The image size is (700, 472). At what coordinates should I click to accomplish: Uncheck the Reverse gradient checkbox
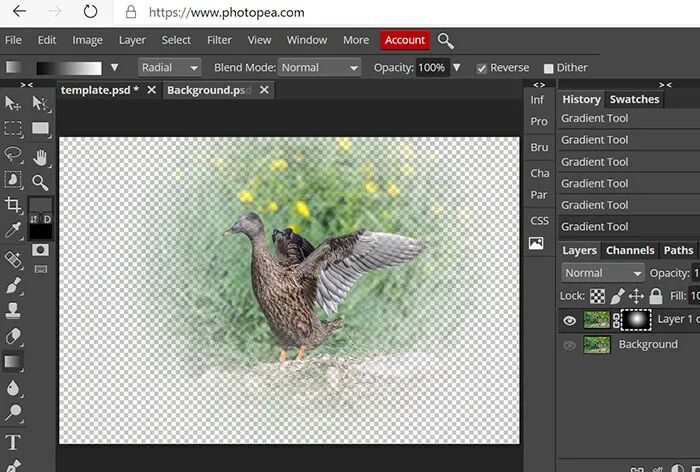coord(481,68)
